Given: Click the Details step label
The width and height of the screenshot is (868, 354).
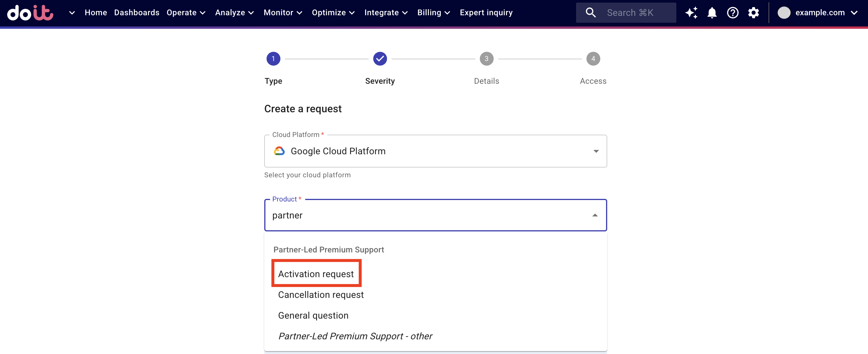Looking at the screenshot, I should point(486,81).
